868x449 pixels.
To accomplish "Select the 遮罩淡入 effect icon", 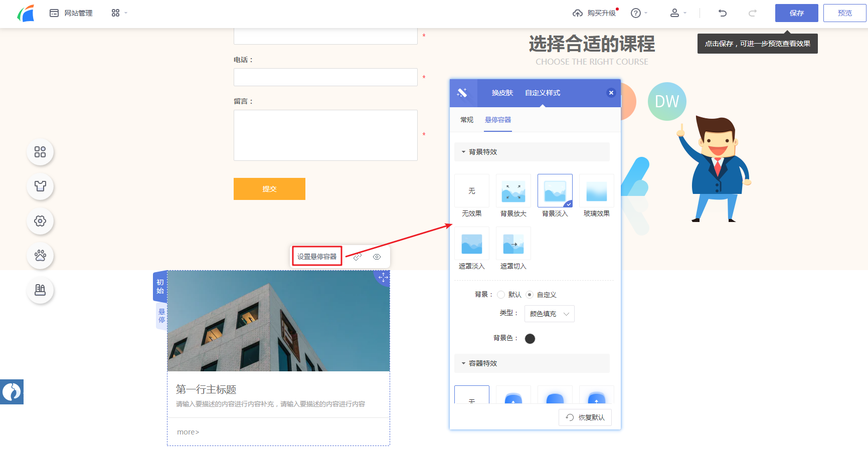I will tap(472, 244).
